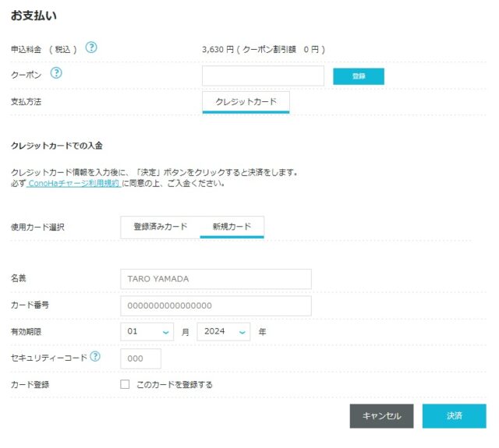Open help icon beside セキュリティーコード

click(x=95, y=356)
